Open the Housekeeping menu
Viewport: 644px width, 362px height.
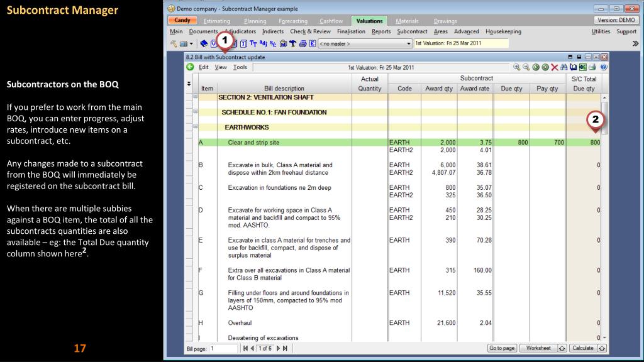click(x=503, y=31)
